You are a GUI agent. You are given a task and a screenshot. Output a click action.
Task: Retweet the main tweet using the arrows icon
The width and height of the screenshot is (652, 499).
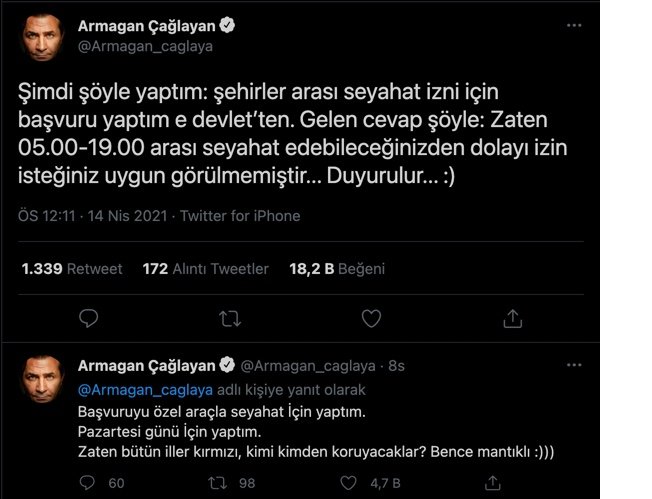230,319
